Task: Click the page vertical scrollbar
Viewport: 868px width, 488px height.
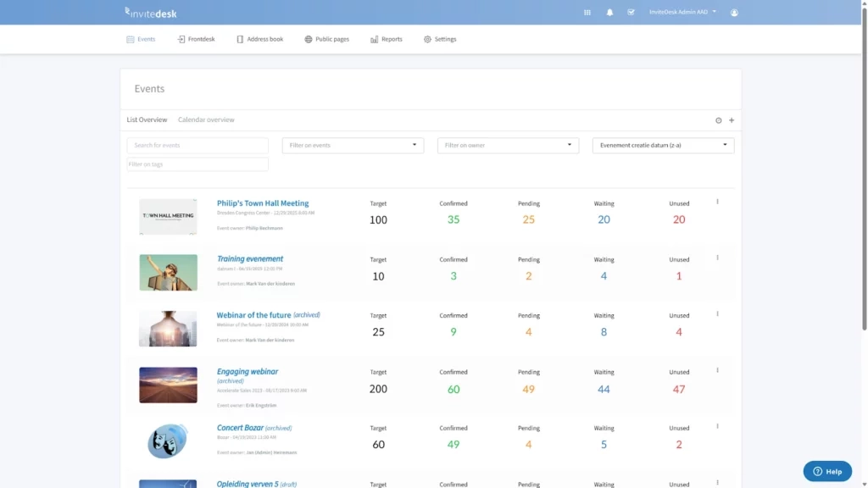Action: coord(864,169)
